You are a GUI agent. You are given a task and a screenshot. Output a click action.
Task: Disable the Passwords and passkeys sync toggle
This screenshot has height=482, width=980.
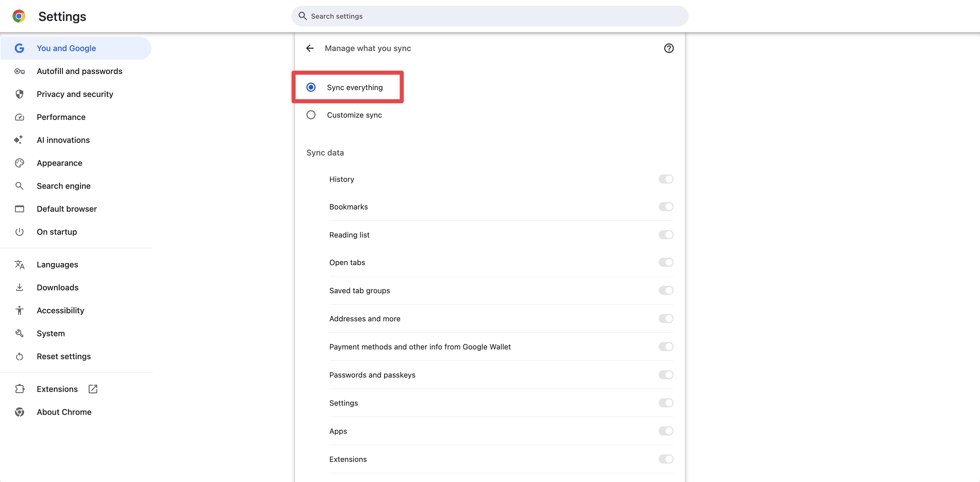[x=666, y=375]
